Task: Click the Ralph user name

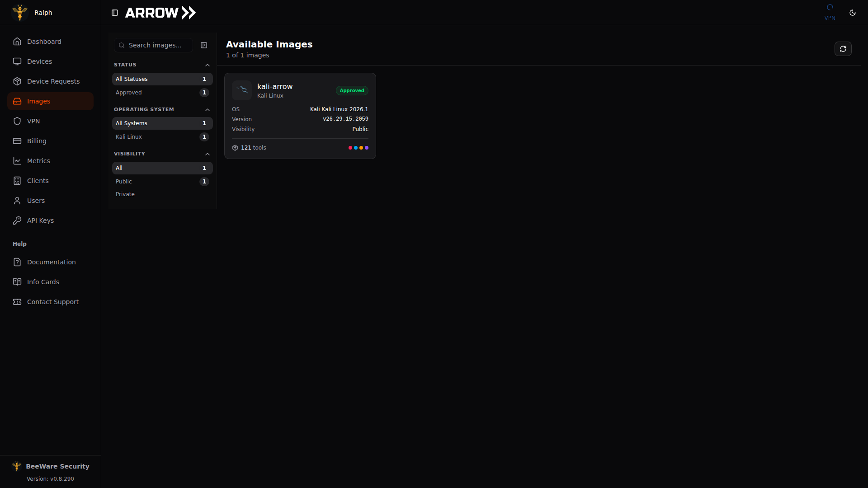Action: point(43,13)
